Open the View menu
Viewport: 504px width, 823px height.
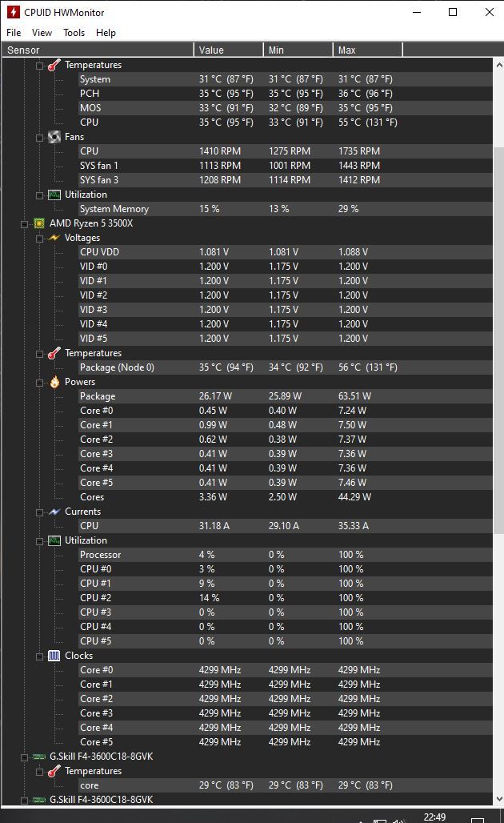pyautogui.click(x=42, y=33)
